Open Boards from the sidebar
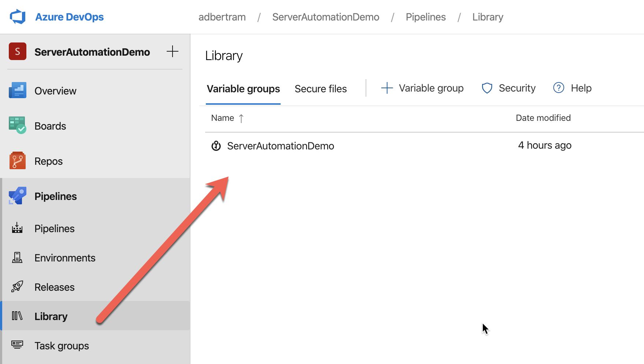The height and width of the screenshot is (364, 644). [x=50, y=126]
